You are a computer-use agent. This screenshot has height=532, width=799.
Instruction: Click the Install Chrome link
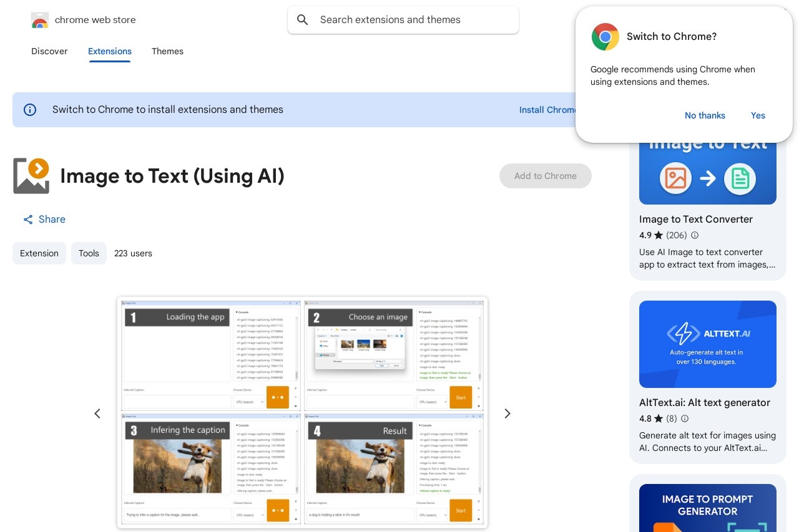click(547, 110)
